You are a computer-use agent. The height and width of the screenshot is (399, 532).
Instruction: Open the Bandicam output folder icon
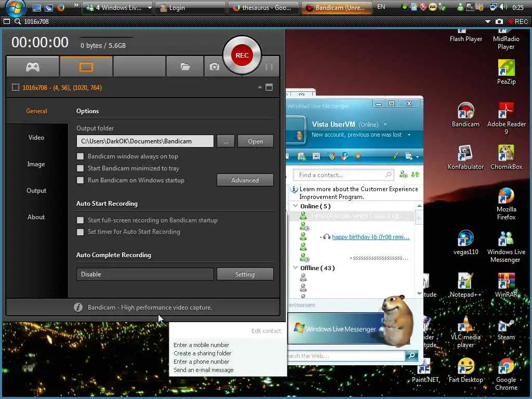[x=185, y=67]
